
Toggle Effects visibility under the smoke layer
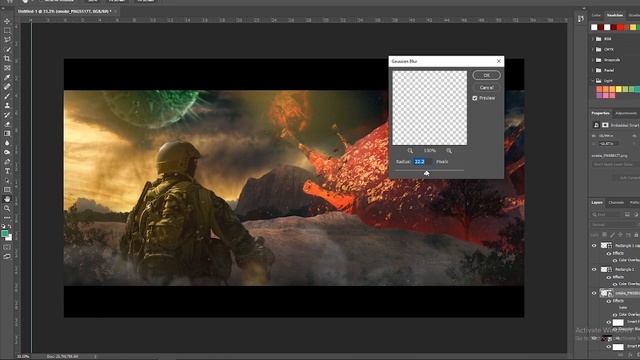pyautogui.click(x=608, y=301)
